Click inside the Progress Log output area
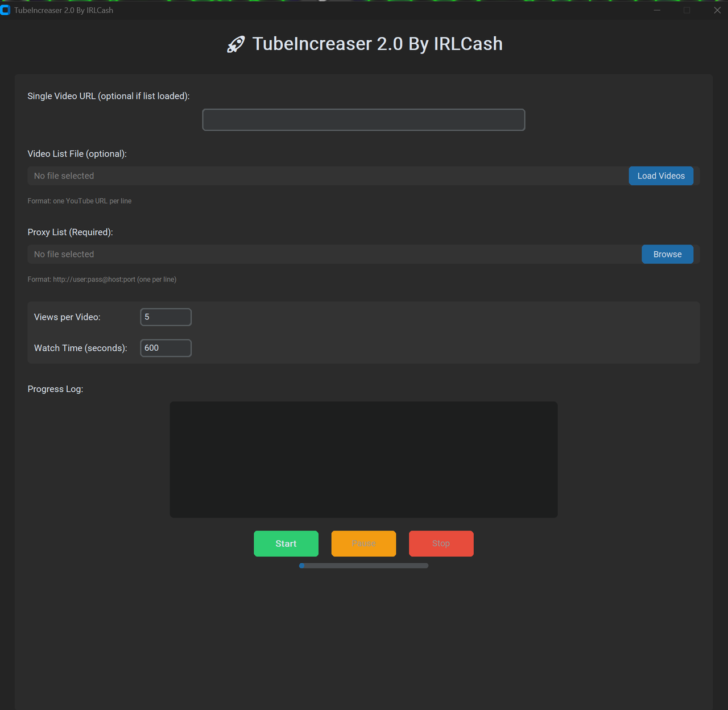 pyautogui.click(x=363, y=460)
